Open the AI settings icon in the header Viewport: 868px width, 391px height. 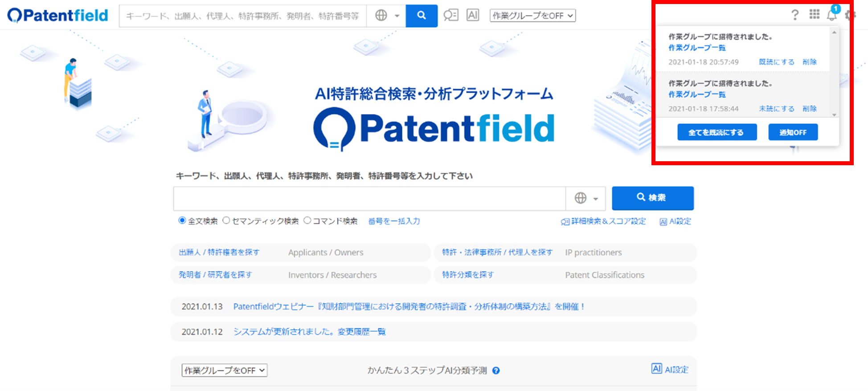473,15
